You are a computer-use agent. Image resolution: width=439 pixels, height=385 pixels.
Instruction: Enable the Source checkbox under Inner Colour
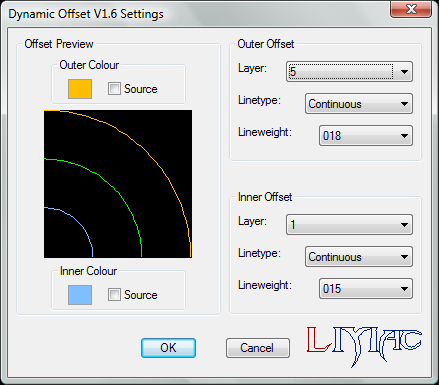click(x=114, y=295)
